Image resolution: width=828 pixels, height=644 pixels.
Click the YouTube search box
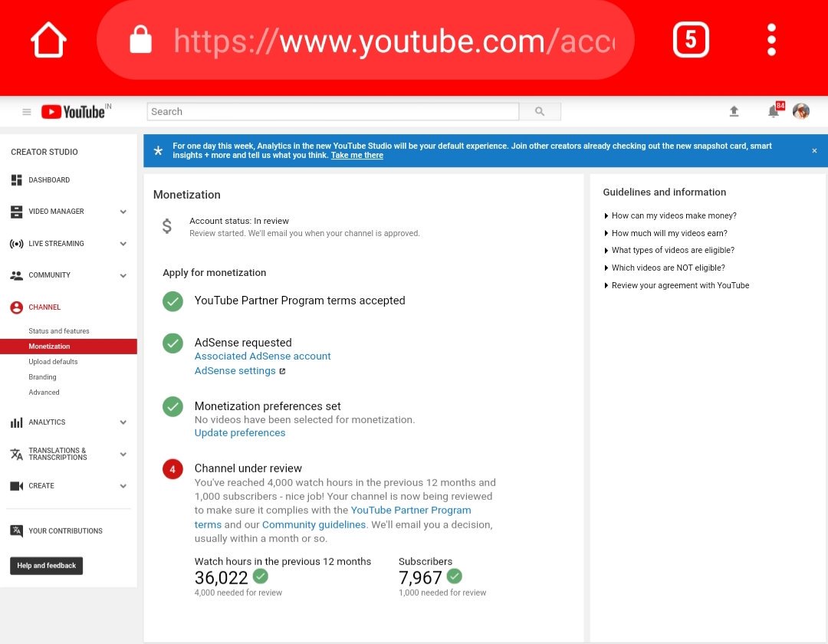(x=333, y=111)
